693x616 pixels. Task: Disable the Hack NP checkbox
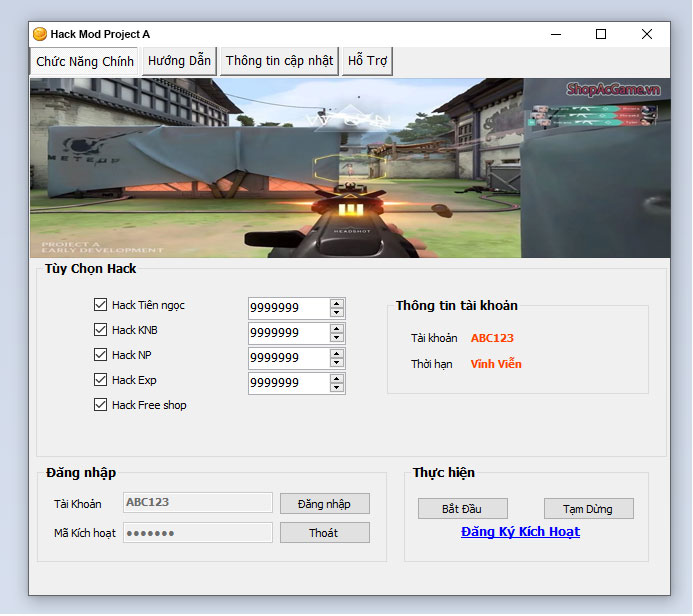pyautogui.click(x=100, y=354)
